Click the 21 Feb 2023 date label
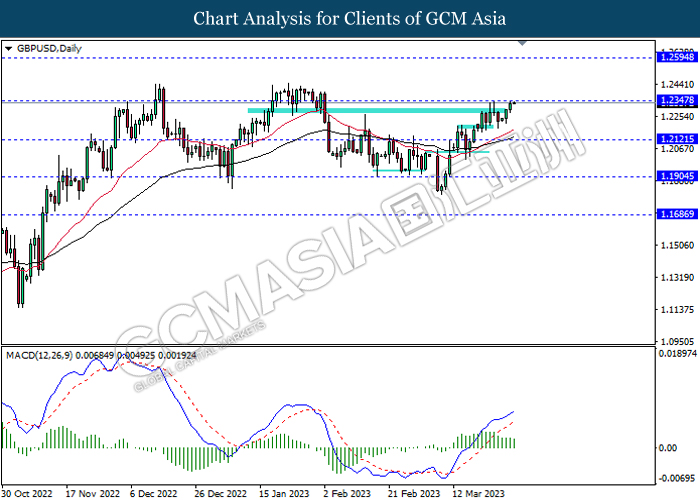700x500 pixels. coord(414,494)
